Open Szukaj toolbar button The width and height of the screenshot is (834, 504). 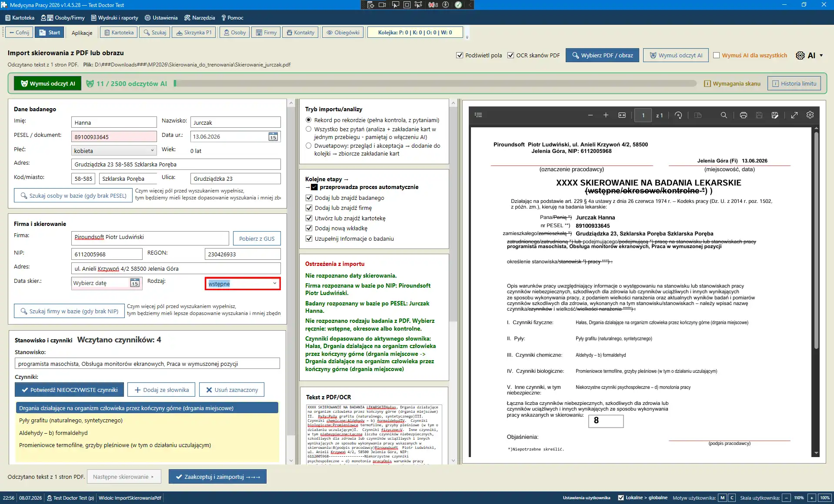[155, 33]
